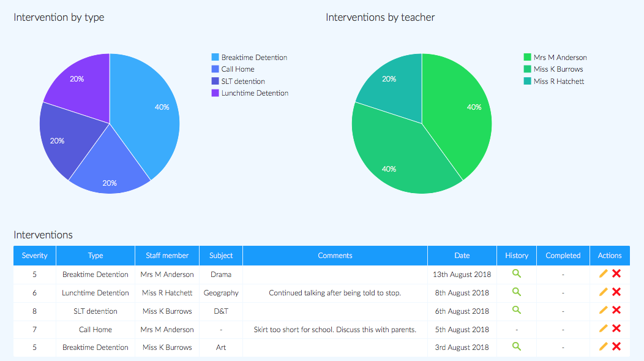View history for 13th August 2018 intervention
This screenshot has width=644, height=361.
[516, 274]
